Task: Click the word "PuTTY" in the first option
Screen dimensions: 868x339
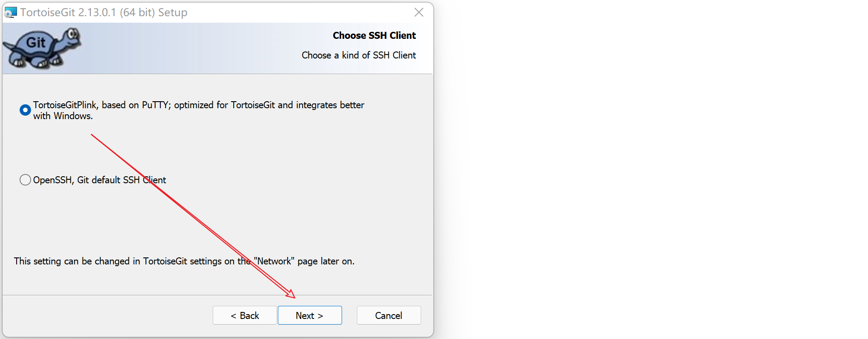Action: coord(155,105)
